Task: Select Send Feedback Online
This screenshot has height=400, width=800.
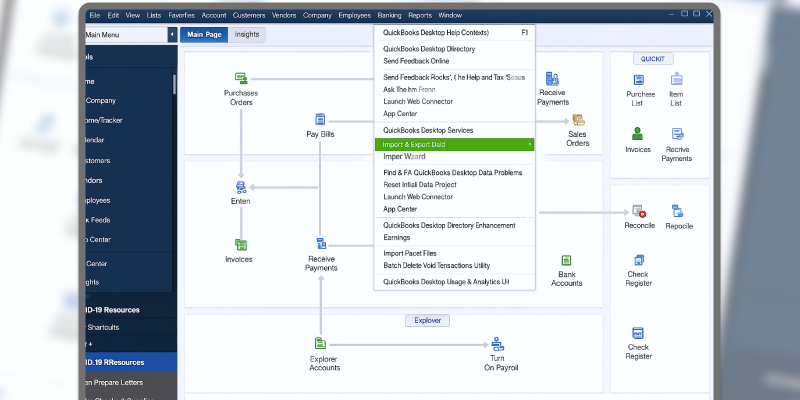Action: (x=455, y=61)
